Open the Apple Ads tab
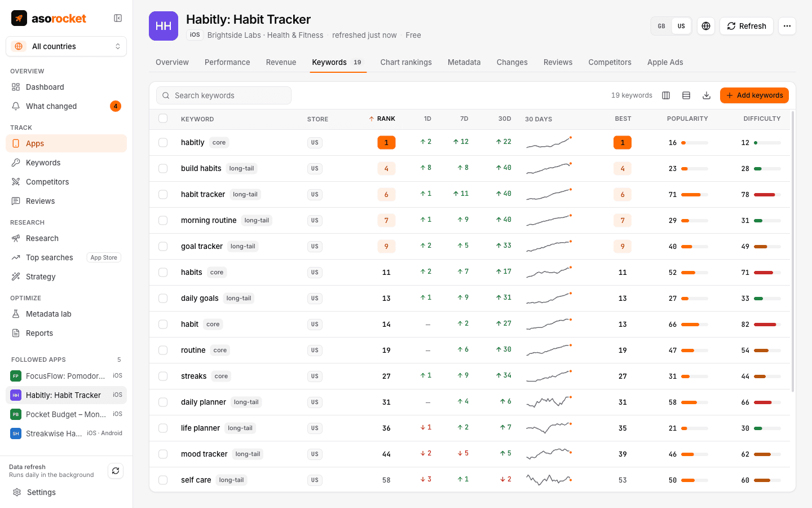Image resolution: width=812 pixels, height=508 pixels. click(x=665, y=62)
